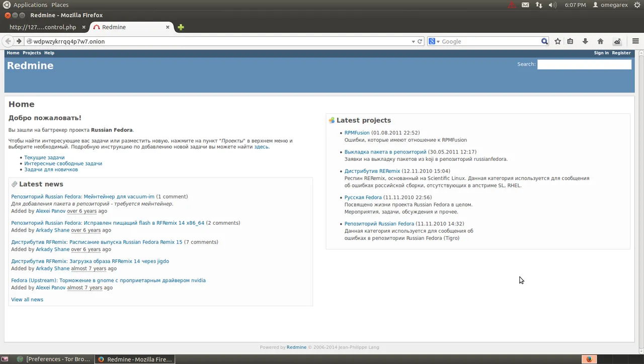The height and width of the screenshot is (364, 644).
Task: Open Arkady Shane profile on jigdo news
Action: (x=52, y=268)
